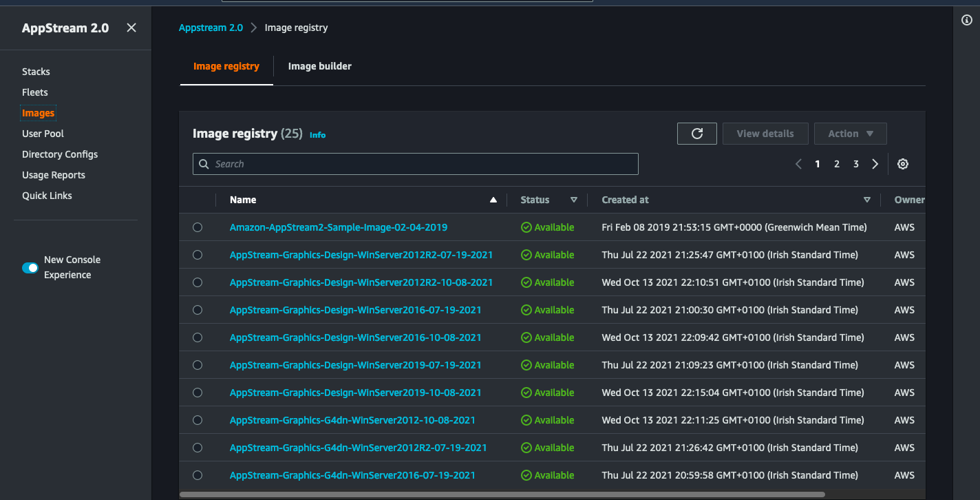This screenshot has height=500, width=980.
Task: Open AppStream-Graphics-Design-WinServer2016-07-19-2021 link
Action: 356,310
